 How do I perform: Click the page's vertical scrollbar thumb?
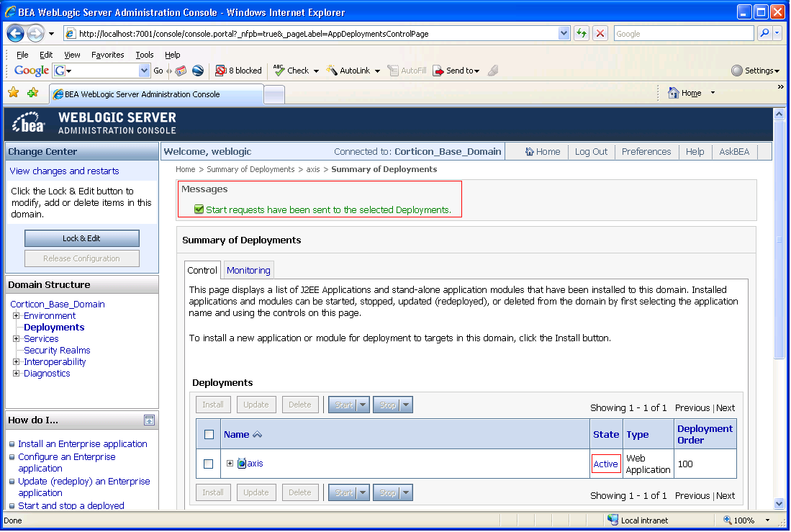[x=779, y=240]
